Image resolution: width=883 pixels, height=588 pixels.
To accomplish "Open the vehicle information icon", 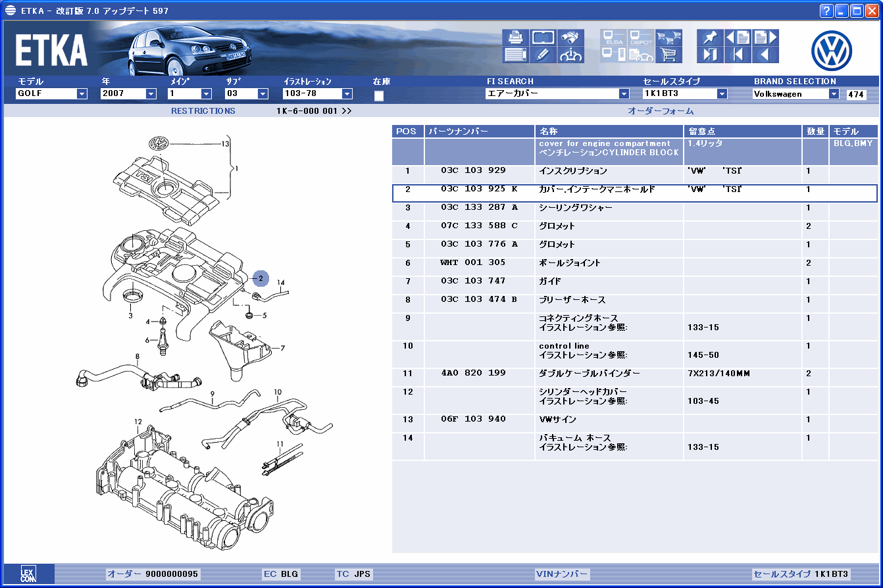I will point(571,55).
